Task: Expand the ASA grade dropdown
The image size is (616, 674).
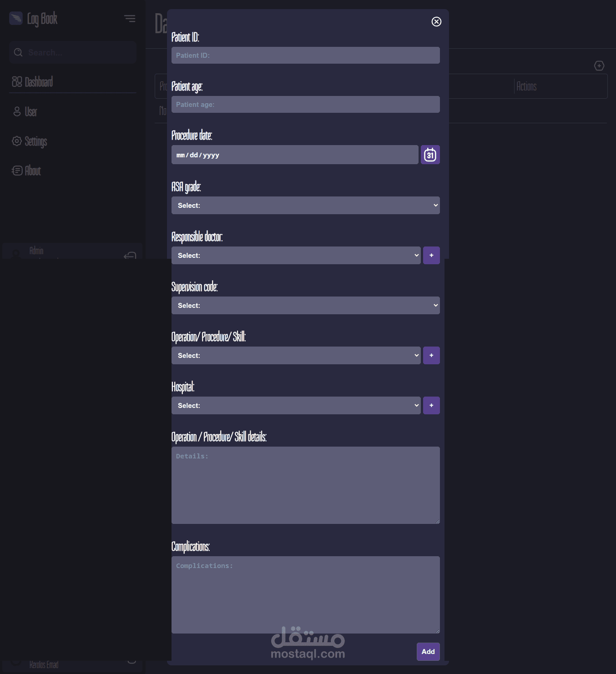Action: click(306, 205)
